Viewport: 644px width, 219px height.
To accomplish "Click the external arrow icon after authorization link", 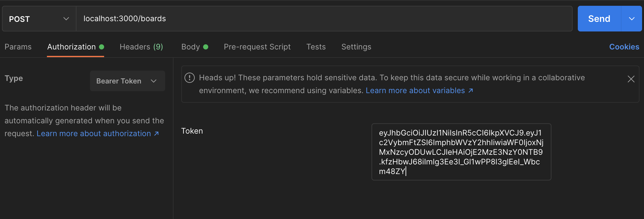I will click(157, 134).
